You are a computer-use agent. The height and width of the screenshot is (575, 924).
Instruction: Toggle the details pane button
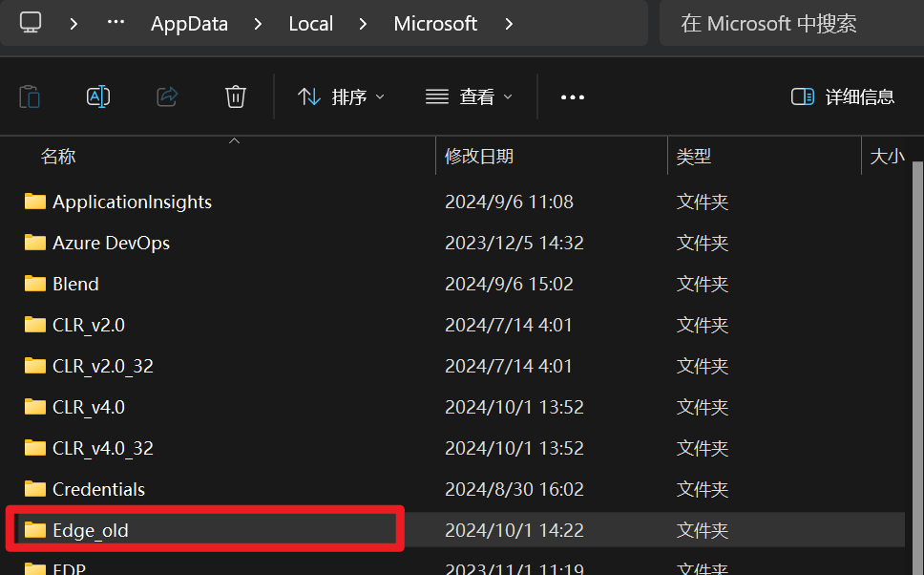click(x=843, y=96)
